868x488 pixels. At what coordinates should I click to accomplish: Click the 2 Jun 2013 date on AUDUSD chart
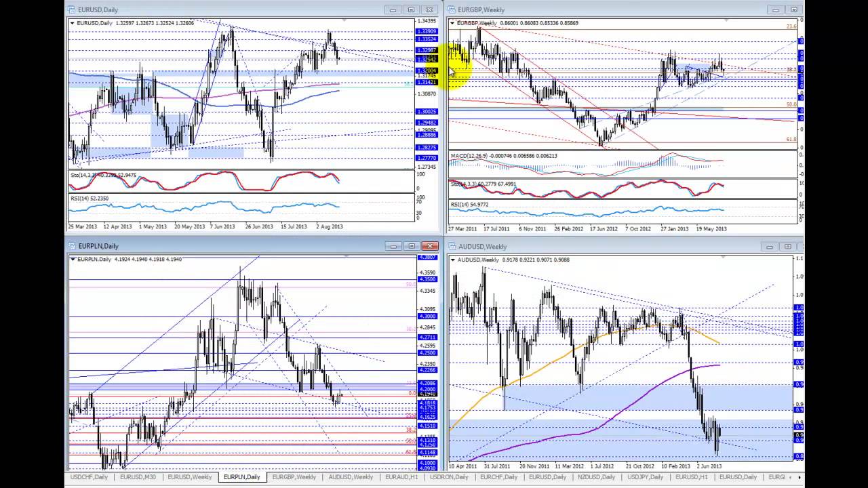tap(709, 466)
